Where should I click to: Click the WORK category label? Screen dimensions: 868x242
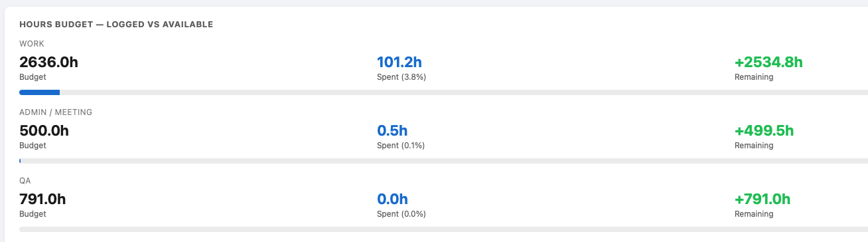point(32,44)
